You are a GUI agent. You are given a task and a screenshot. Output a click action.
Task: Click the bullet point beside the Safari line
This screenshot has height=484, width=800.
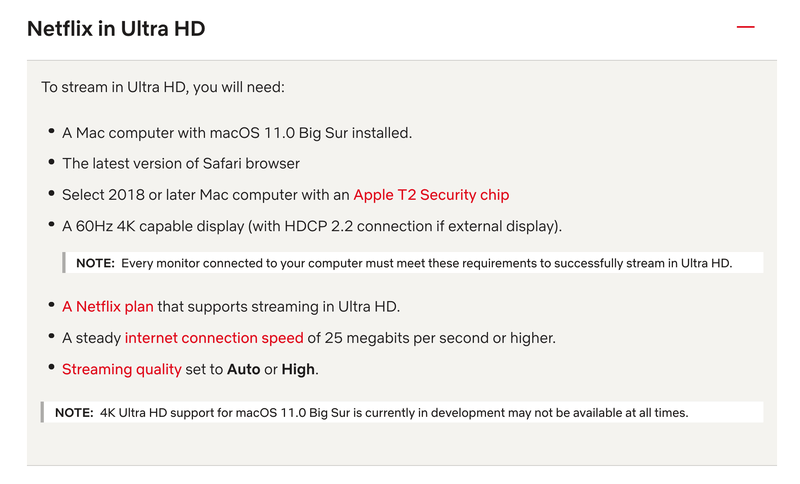(51, 161)
